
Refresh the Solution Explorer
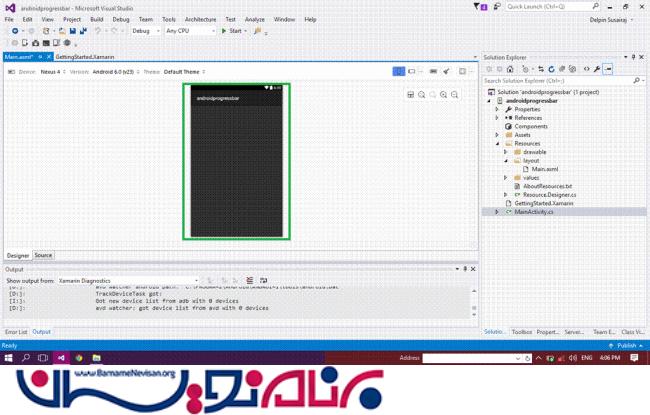click(551, 69)
